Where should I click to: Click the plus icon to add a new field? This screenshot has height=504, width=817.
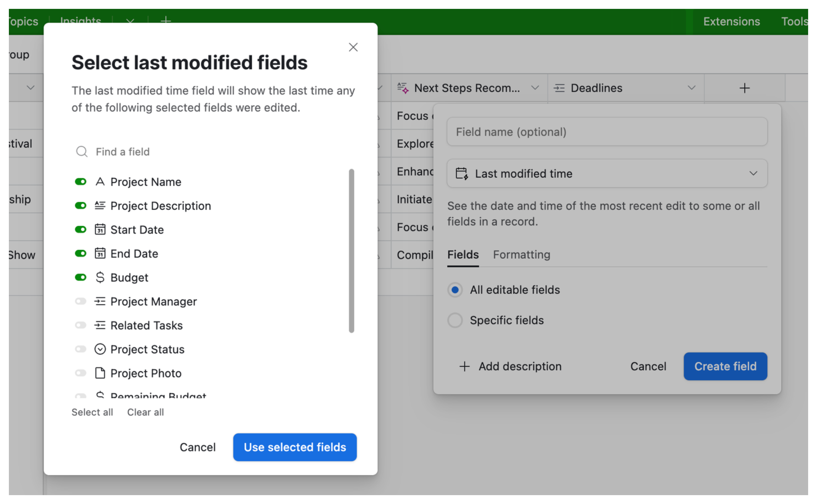click(x=744, y=88)
